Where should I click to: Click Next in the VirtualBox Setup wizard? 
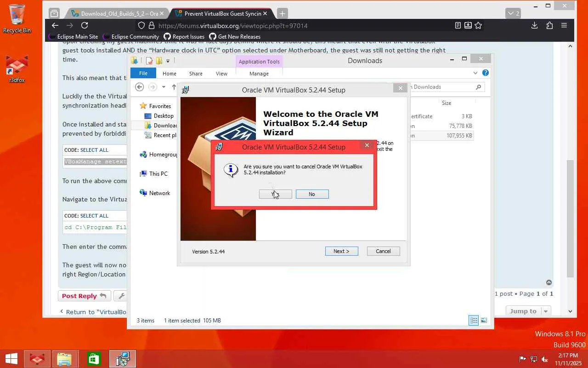point(341,251)
